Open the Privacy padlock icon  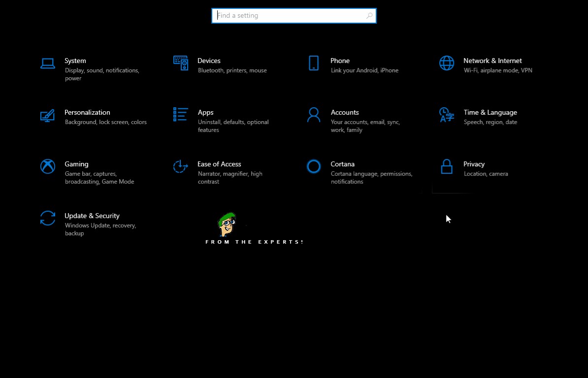(x=447, y=166)
